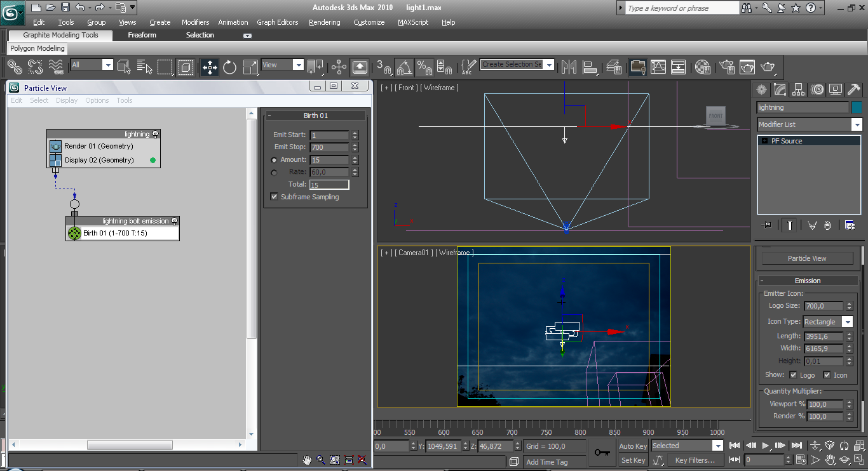
Task: Activate the Select Object arrow tool
Action: pyautogui.click(x=125, y=67)
